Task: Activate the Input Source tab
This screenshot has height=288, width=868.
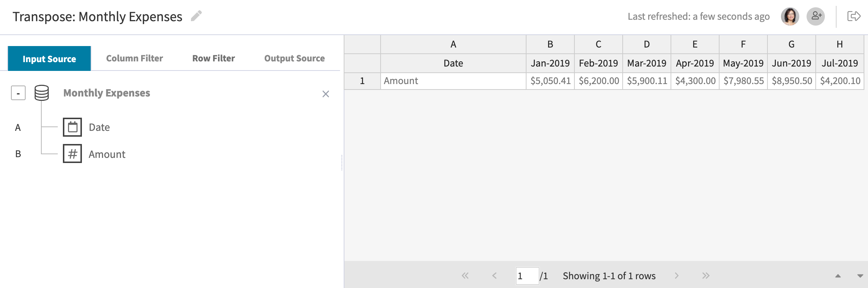Action: coord(49,58)
